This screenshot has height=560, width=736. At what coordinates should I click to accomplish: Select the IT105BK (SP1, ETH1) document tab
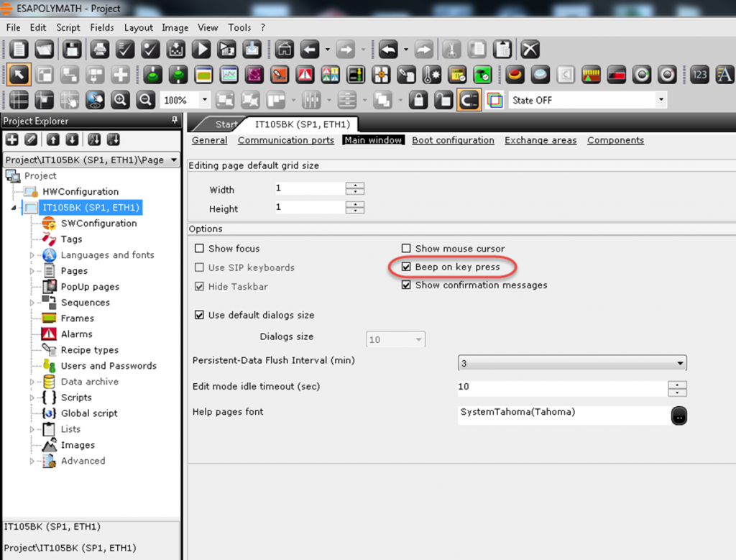303,124
